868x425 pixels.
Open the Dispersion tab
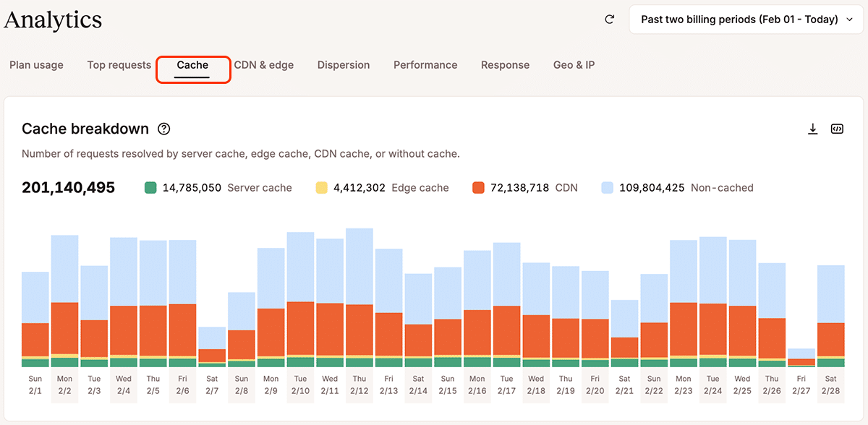click(343, 65)
